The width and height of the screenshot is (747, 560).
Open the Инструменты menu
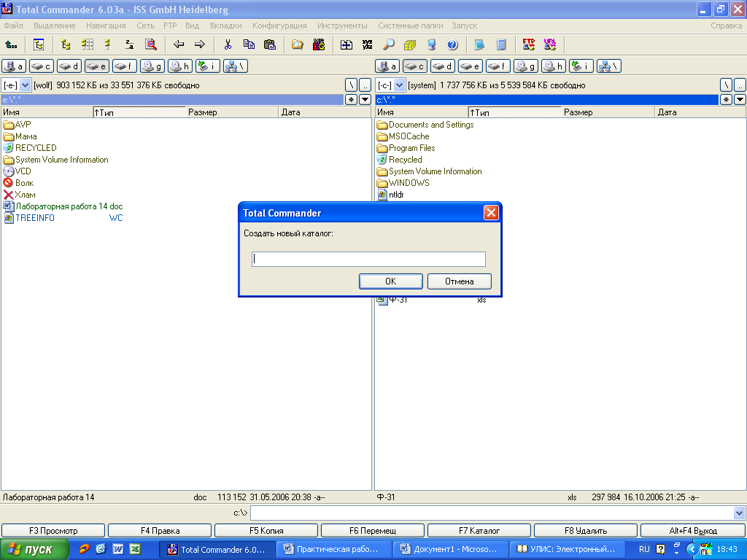click(342, 26)
